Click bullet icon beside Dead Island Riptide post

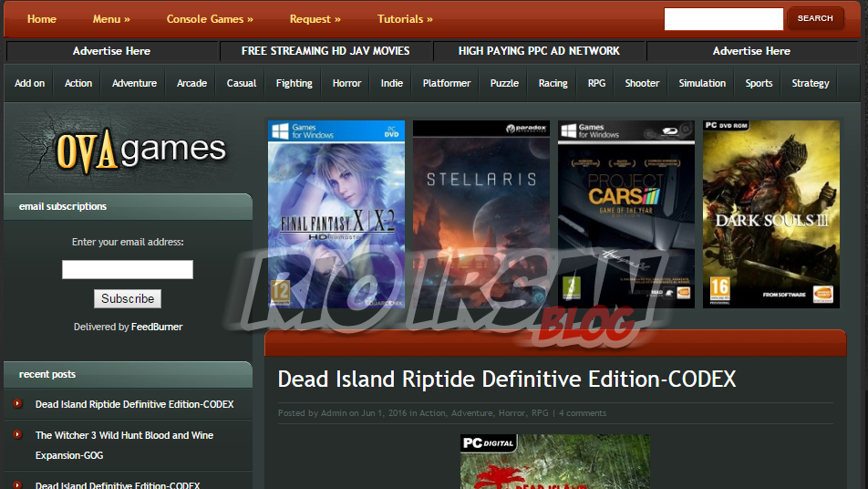pyautogui.click(x=17, y=404)
